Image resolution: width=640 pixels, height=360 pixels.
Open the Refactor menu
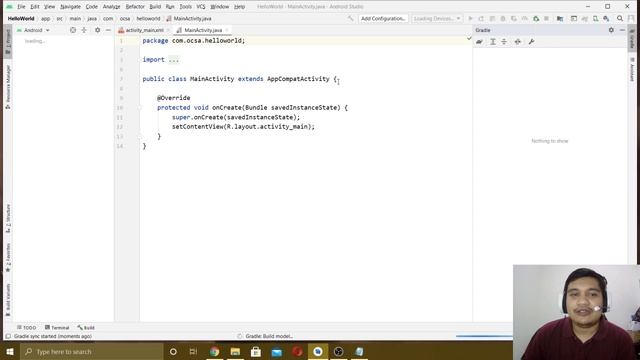click(135, 7)
